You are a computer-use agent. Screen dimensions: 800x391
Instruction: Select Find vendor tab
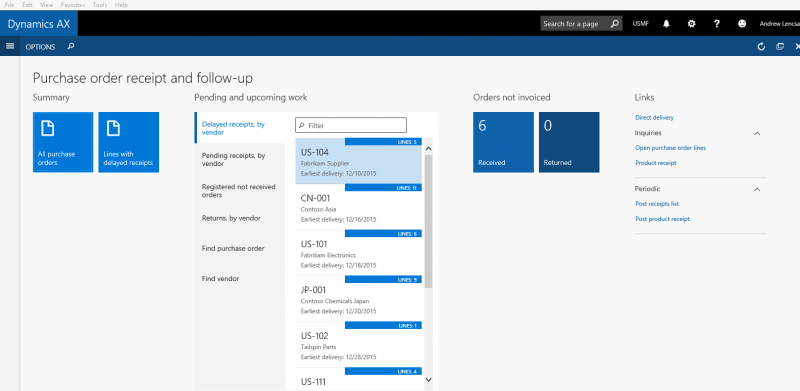240,278
